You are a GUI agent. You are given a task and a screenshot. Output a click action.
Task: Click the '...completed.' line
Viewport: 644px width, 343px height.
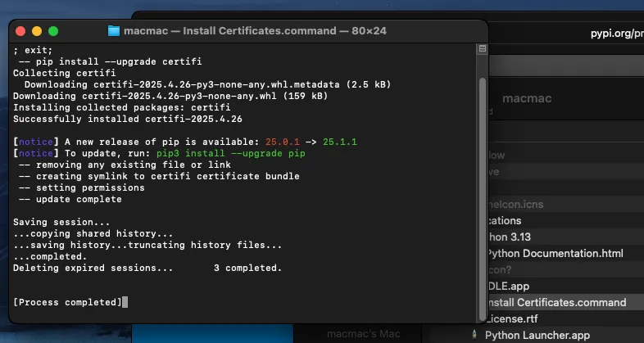tap(50, 257)
